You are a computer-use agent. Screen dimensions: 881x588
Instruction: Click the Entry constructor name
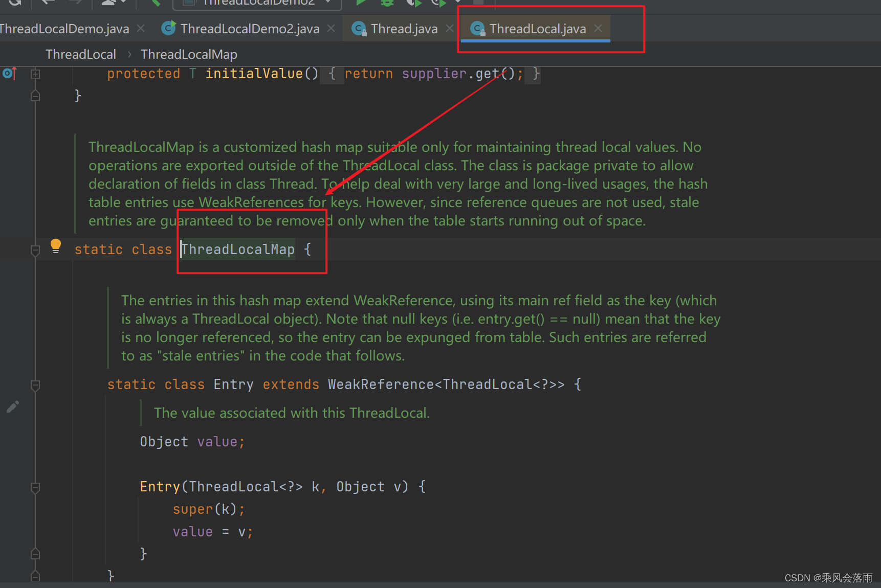[x=160, y=487]
